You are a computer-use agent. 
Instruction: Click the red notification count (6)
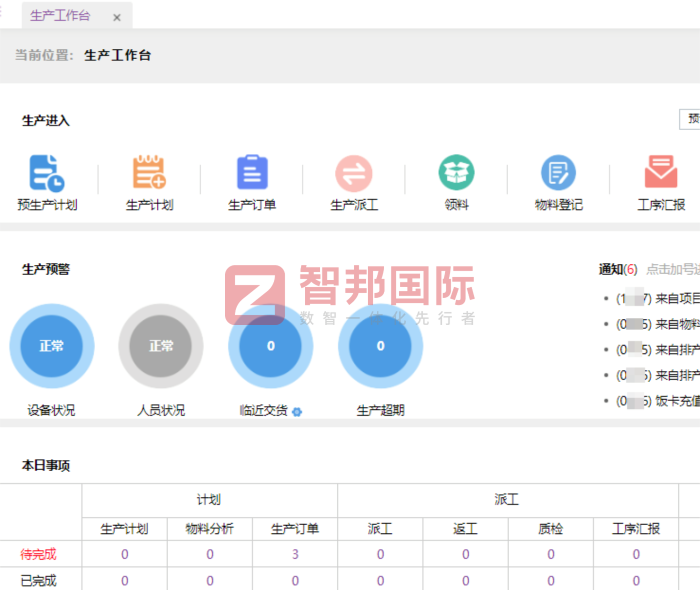coord(631,269)
